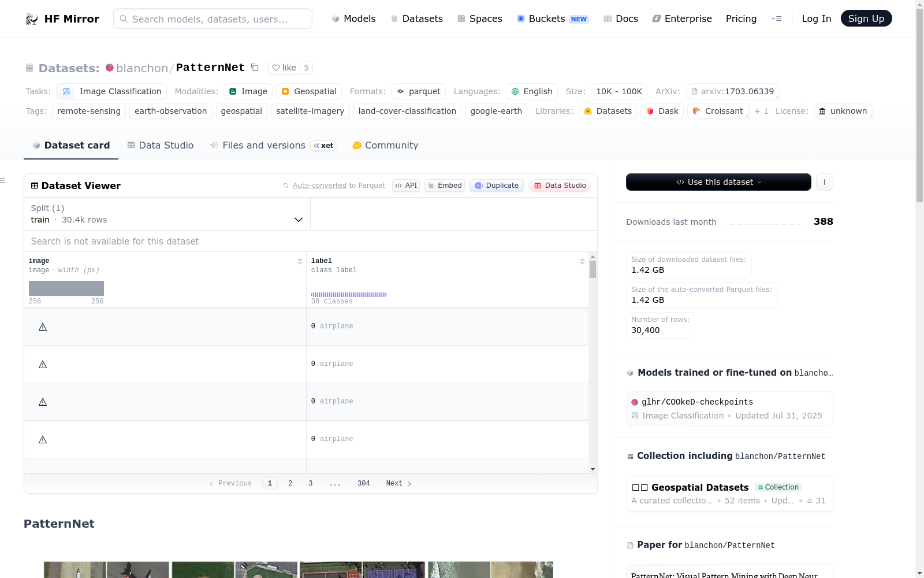924x578 pixels.
Task: Navigate to Enterprise
Action: [x=682, y=18]
